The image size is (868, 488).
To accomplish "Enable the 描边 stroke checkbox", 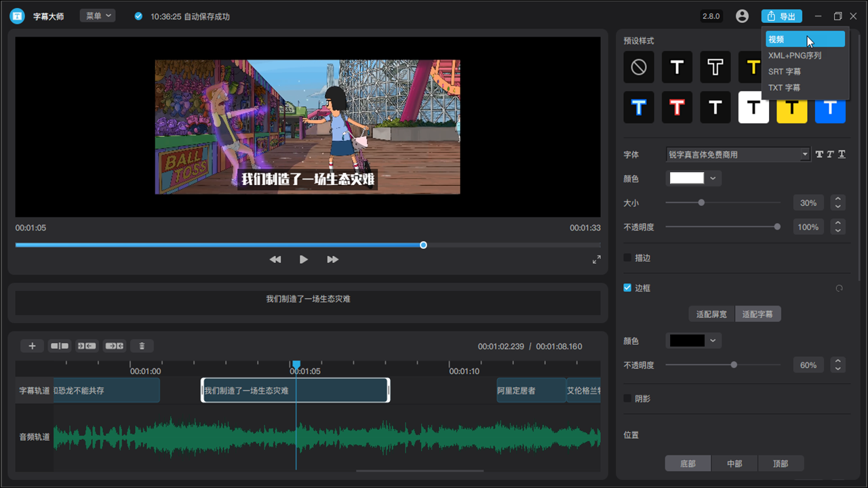I will coord(627,258).
